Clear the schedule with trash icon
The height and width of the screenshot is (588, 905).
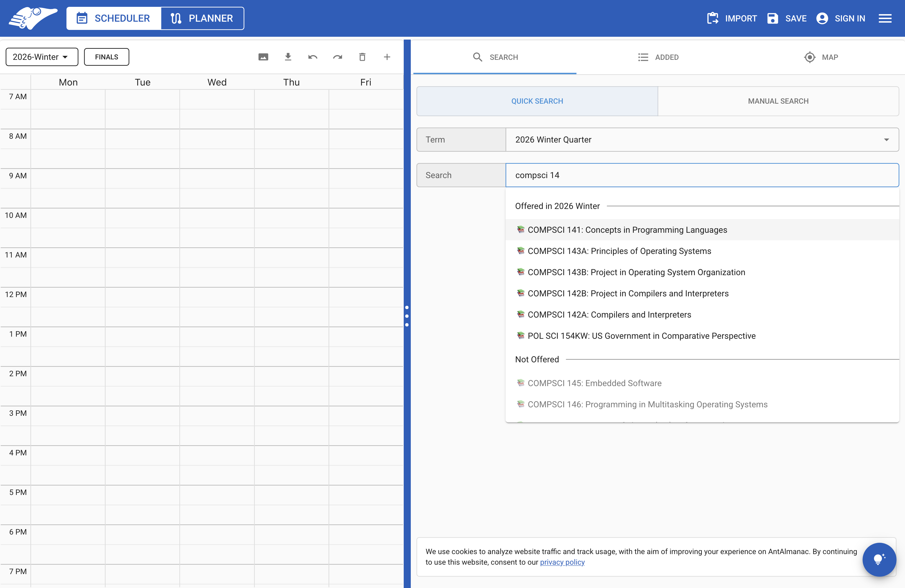coord(362,57)
